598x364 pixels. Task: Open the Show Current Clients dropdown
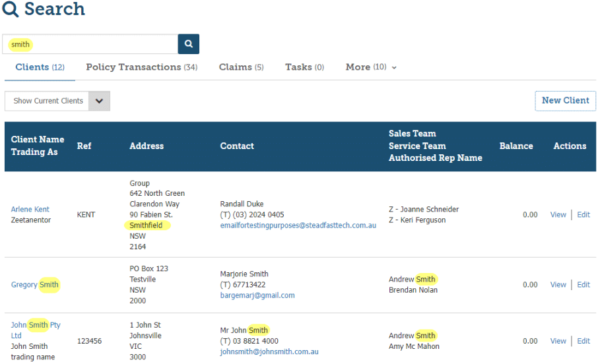[99, 101]
